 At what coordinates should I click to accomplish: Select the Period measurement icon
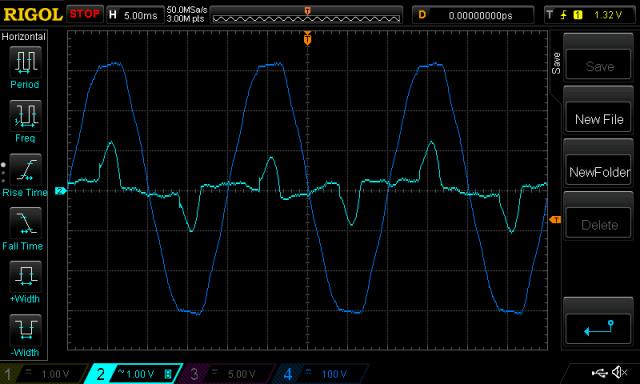click(x=25, y=62)
